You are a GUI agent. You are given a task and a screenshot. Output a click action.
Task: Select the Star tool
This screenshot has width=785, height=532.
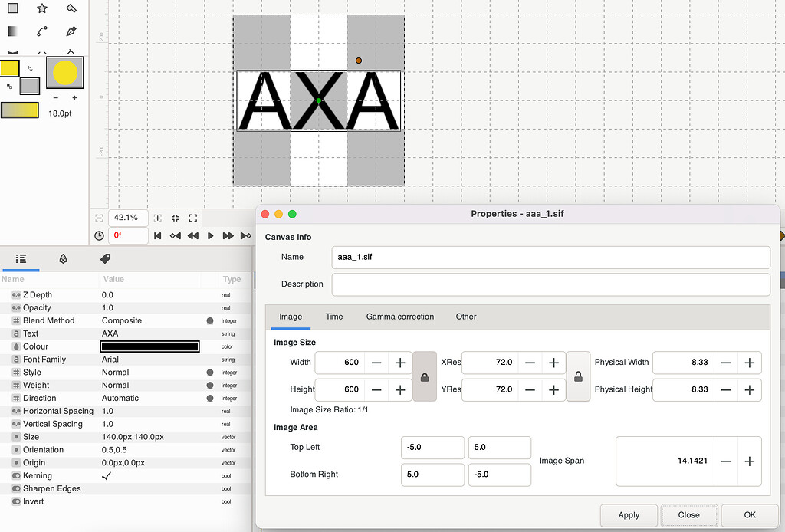[x=41, y=8]
